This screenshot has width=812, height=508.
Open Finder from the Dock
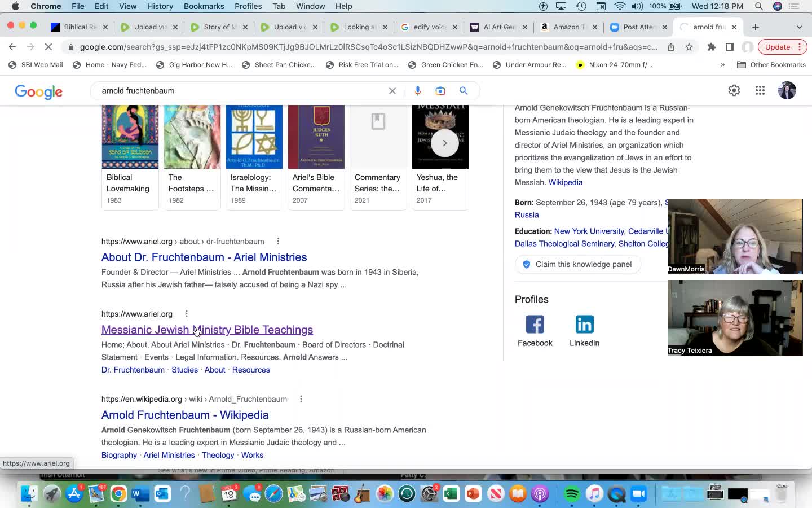click(29, 494)
